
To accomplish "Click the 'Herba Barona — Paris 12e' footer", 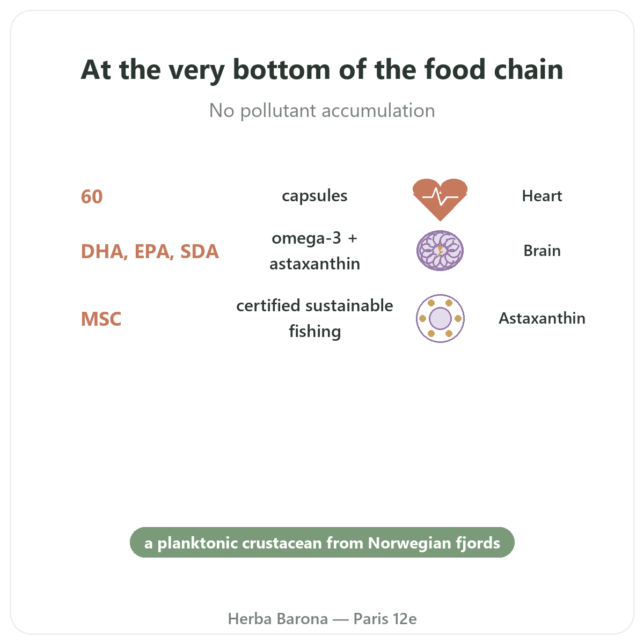I will pyautogui.click(x=322, y=619).
